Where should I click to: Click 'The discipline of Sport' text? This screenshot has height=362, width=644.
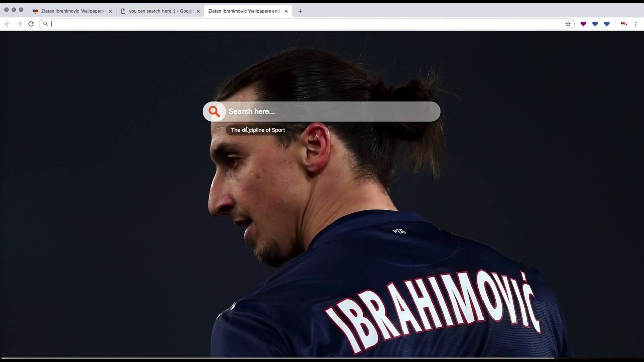258,130
